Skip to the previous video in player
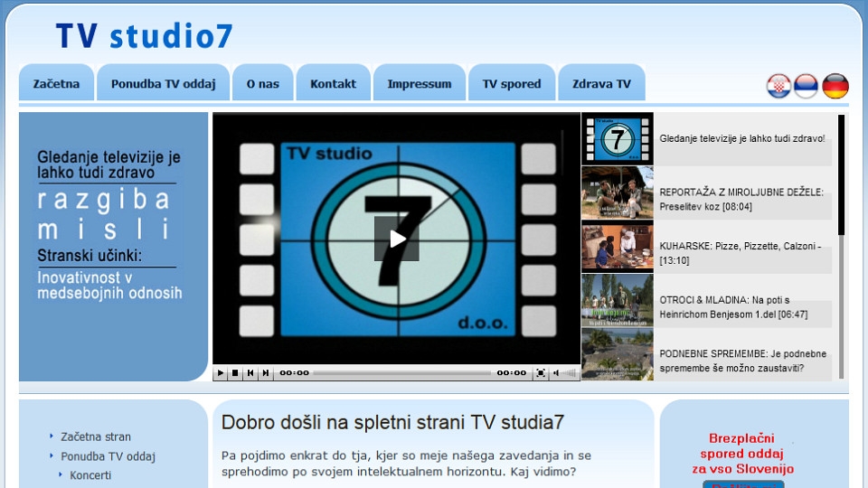The height and width of the screenshot is (488, 868). click(250, 372)
